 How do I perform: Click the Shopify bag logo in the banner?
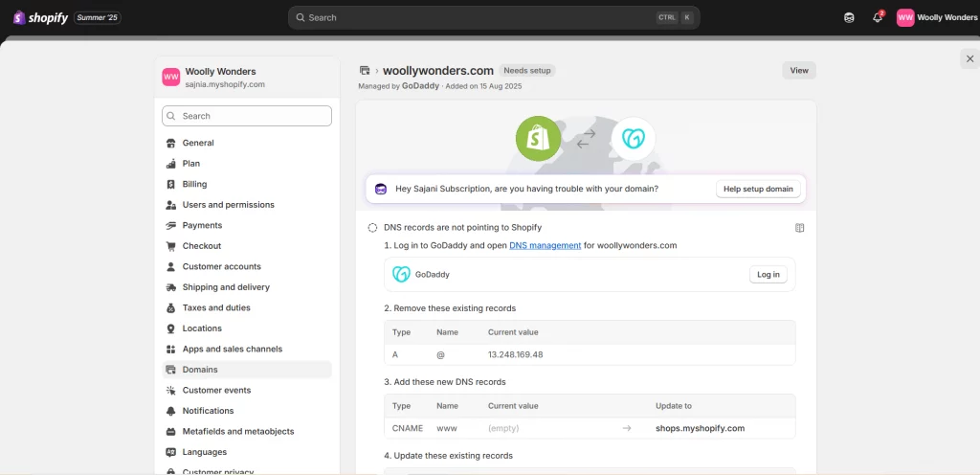[538, 139]
